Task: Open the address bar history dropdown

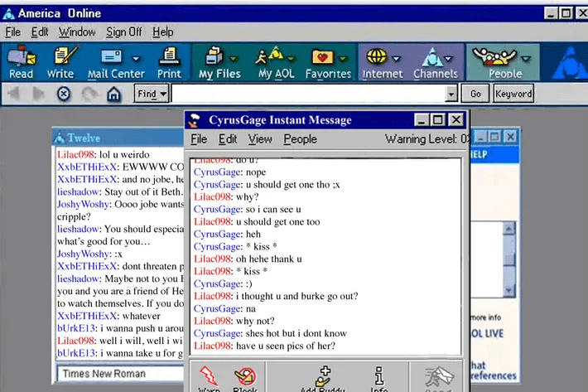Action: [x=451, y=94]
